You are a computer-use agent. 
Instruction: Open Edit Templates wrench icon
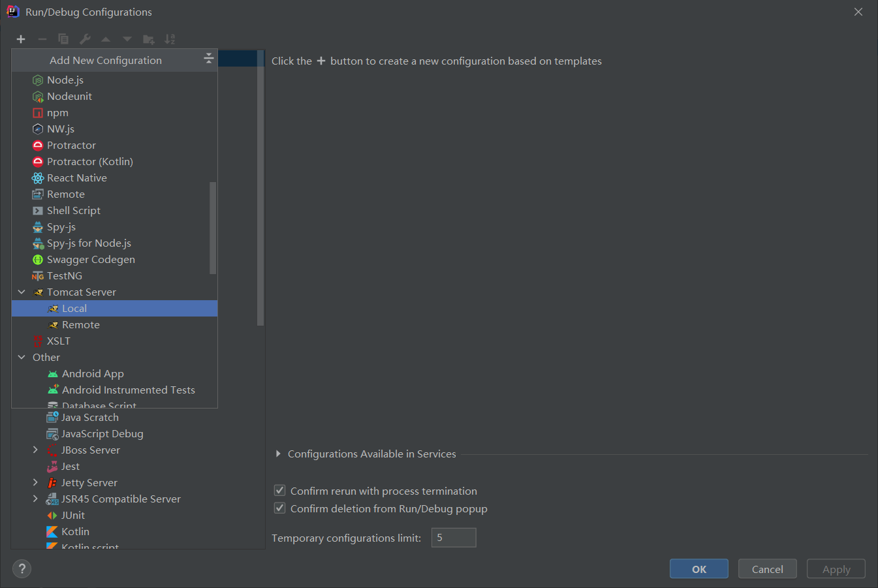coord(85,39)
